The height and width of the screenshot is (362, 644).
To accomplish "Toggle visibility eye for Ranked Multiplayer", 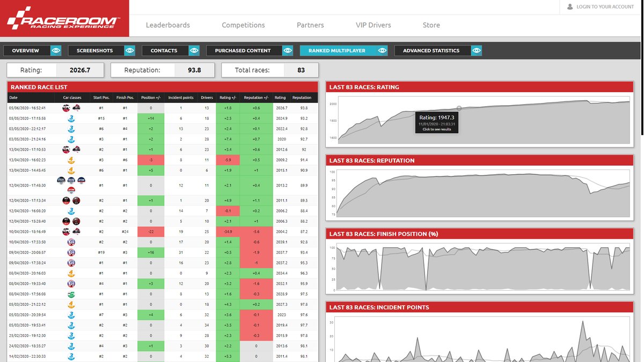I will [x=382, y=50].
